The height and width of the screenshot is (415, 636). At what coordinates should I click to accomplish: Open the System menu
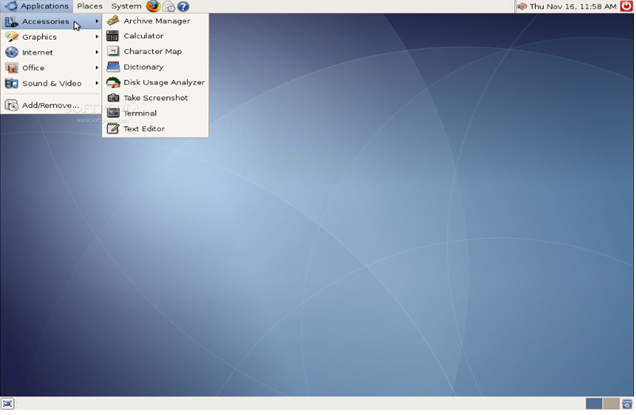click(126, 6)
